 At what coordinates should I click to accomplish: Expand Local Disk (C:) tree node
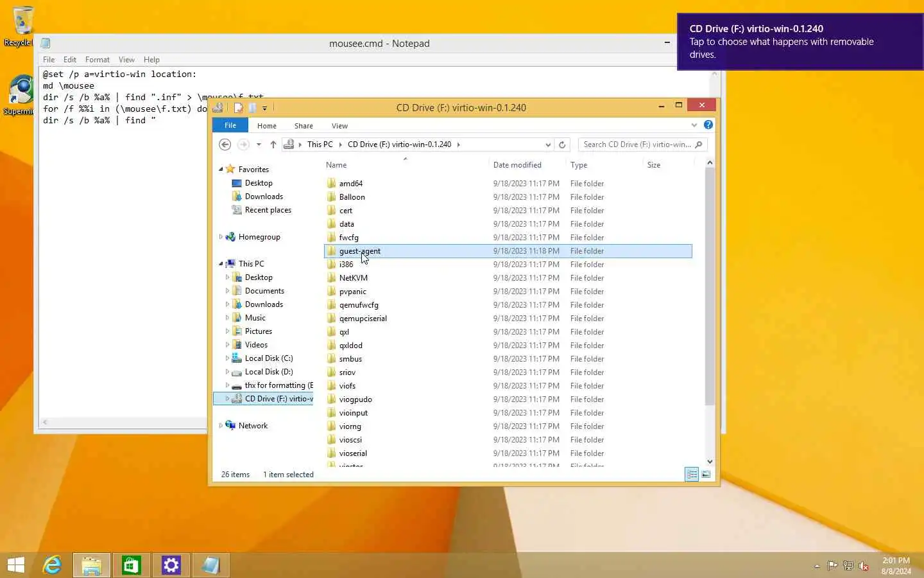tap(227, 358)
